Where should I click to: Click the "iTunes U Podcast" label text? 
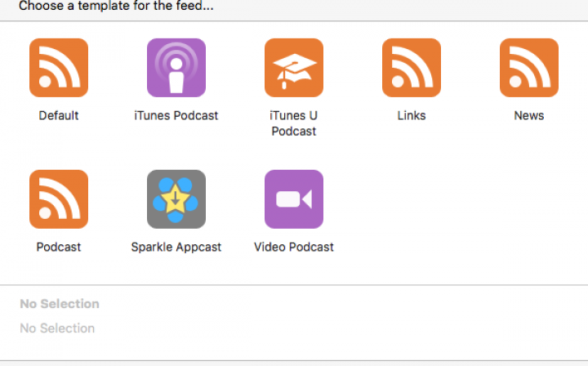[294, 123]
